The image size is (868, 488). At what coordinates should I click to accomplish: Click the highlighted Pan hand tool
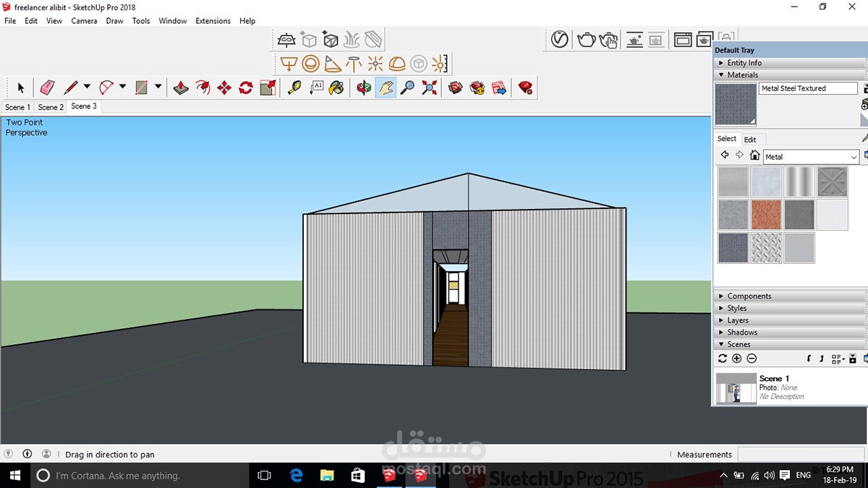pos(386,87)
